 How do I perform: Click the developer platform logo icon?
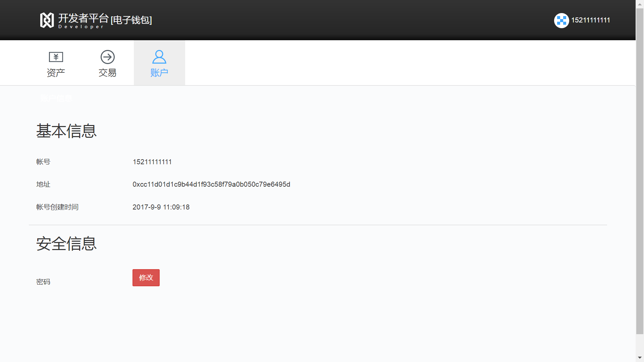coord(47,20)
